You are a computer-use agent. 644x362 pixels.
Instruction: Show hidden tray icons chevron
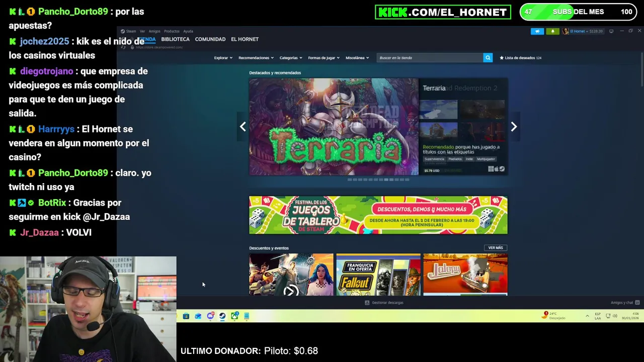click(587, 316)
